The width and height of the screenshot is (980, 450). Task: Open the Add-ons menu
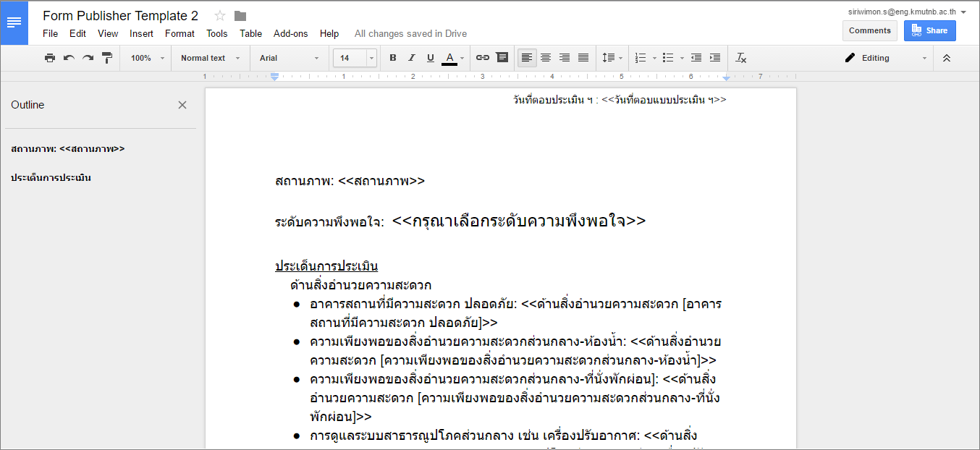[290, 33]
